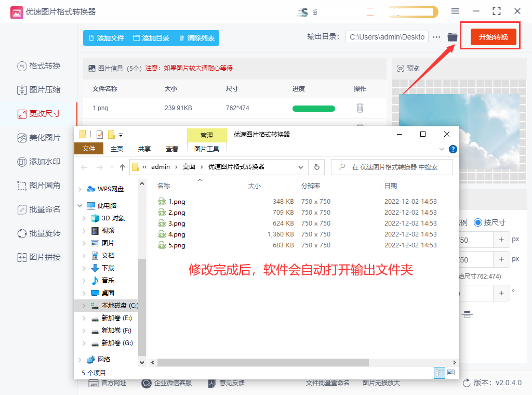
Task: Click the 清除列表 clear list button
Action: [x=197, y=38]
